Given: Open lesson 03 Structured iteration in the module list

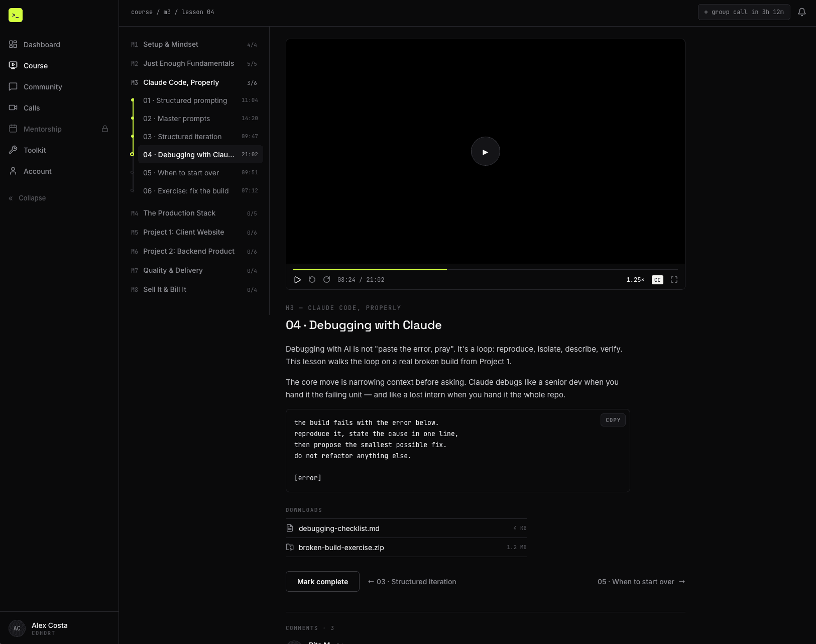Looking at the screenshot, I should (x=200, y=137).
